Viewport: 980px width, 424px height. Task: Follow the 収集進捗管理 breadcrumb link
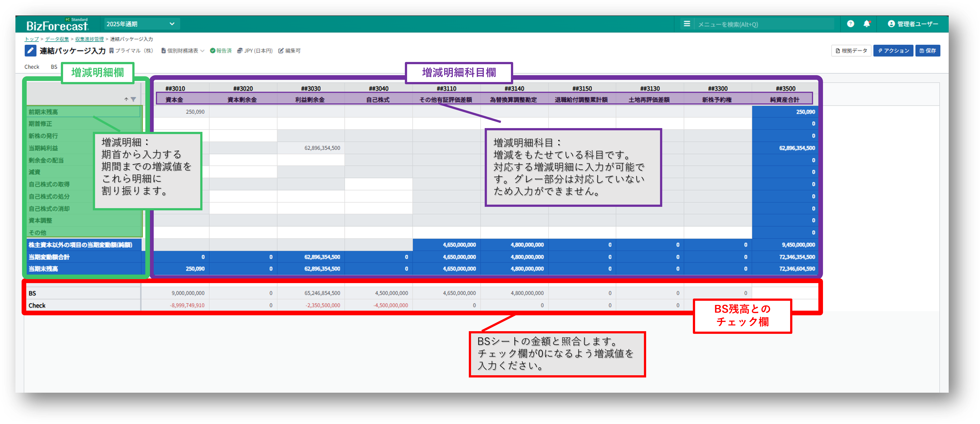(x=89, y=39)
